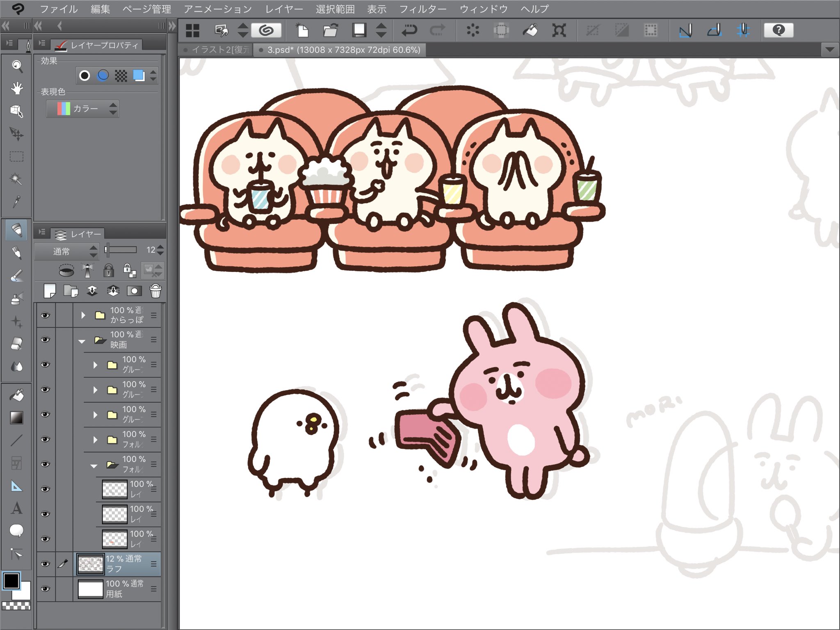This screenshot has height=630, width=840.
Task: Select the Hand move tool
Action: 17,88
